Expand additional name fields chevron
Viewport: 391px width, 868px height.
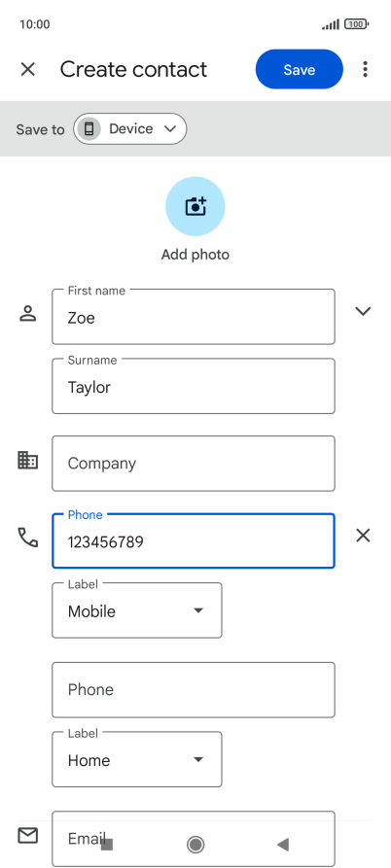coord(363,311)
